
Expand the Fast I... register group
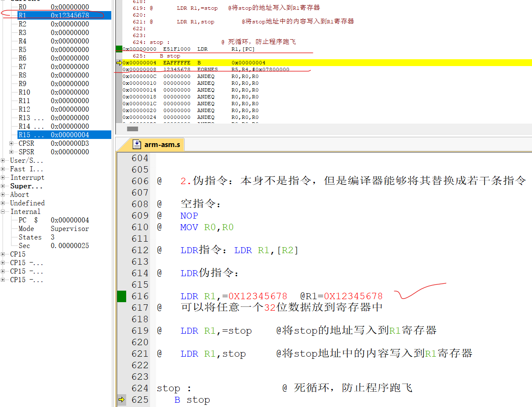click(x=3, y=169)
